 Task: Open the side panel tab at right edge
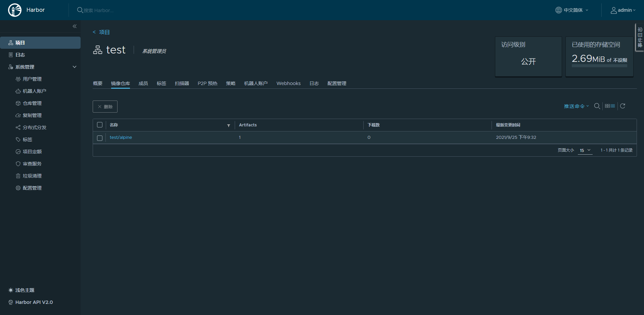coord(640,37)
